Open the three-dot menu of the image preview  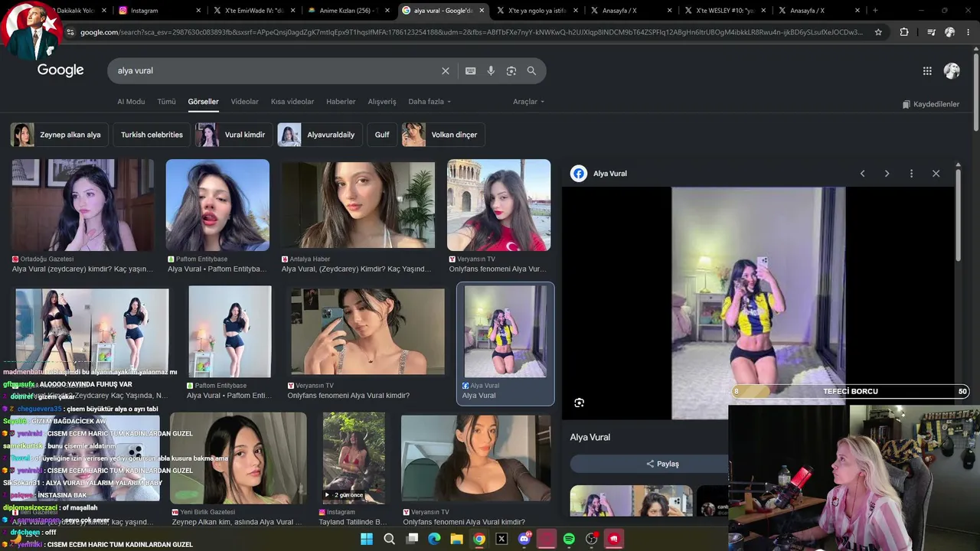tap(911, 174)
